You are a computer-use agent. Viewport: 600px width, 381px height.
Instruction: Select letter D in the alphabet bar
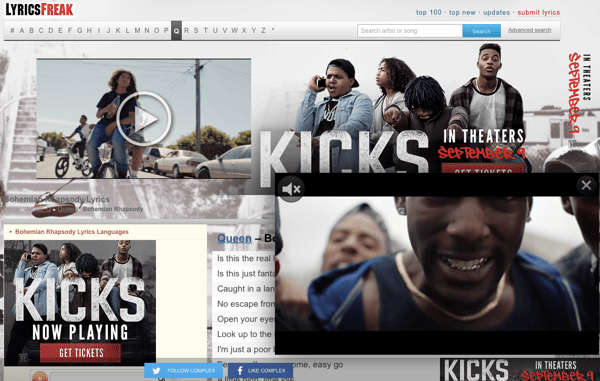point(51,30)
